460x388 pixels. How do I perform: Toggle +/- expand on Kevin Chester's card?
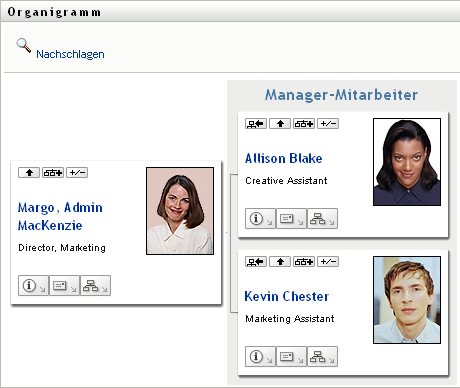(328, 262)
